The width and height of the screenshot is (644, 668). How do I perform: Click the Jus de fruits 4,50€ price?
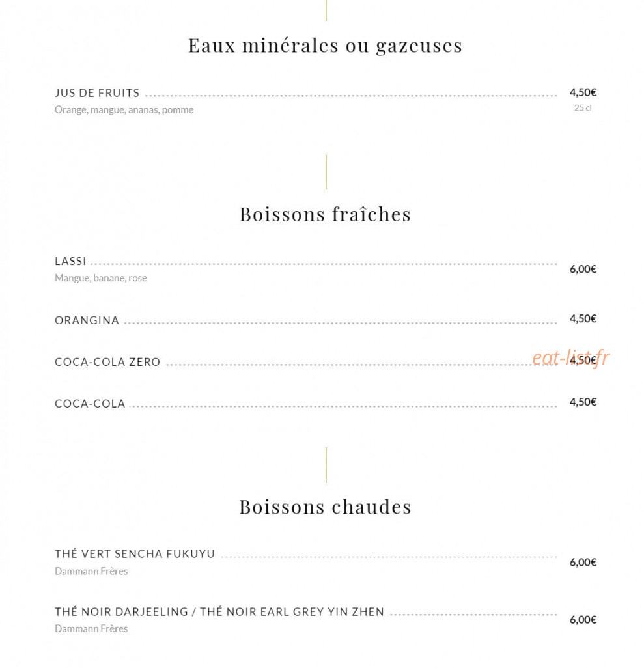[583, 92]
